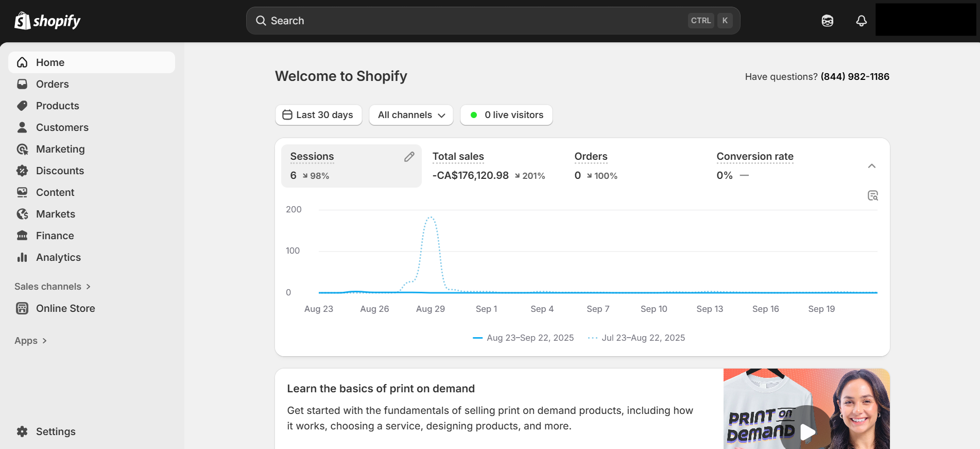Screen dimensions: 980x449
Task: Expand the Apps section
Action: [31, 341]
